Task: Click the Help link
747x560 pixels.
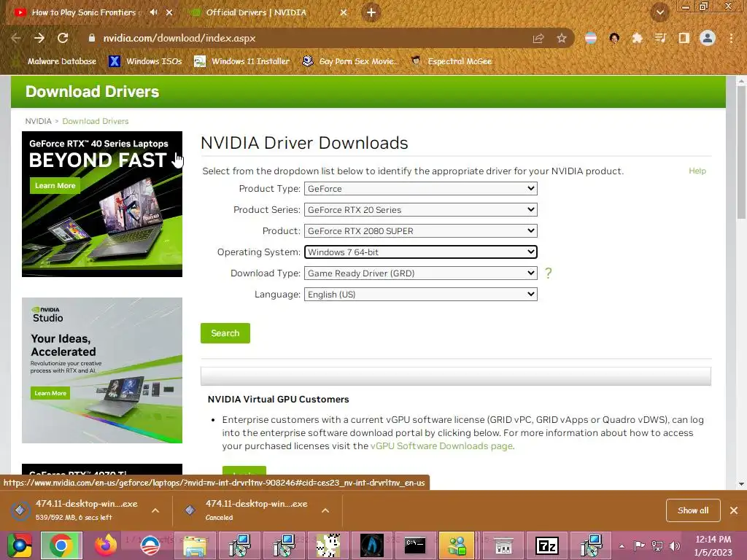Action: [x=697, y=171]
